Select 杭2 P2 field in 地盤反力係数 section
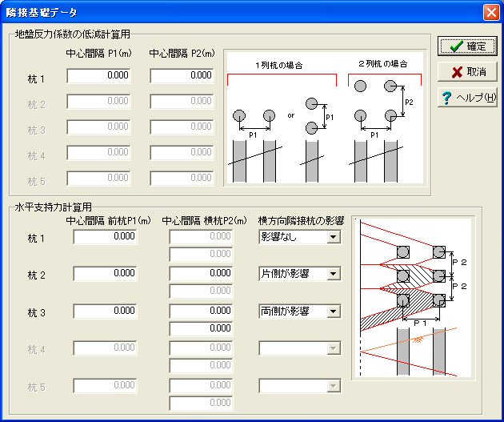 (x=182, y=102)
